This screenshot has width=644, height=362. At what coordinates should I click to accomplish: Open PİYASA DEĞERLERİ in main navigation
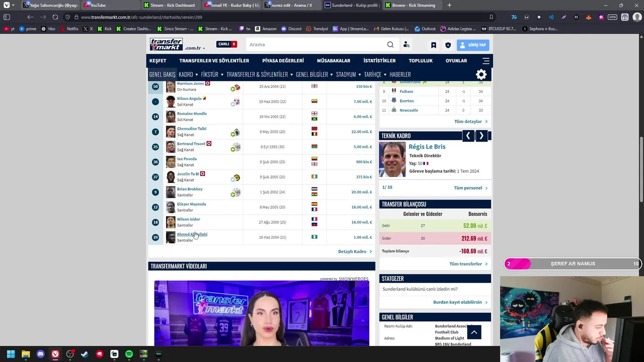pos(283,61)
